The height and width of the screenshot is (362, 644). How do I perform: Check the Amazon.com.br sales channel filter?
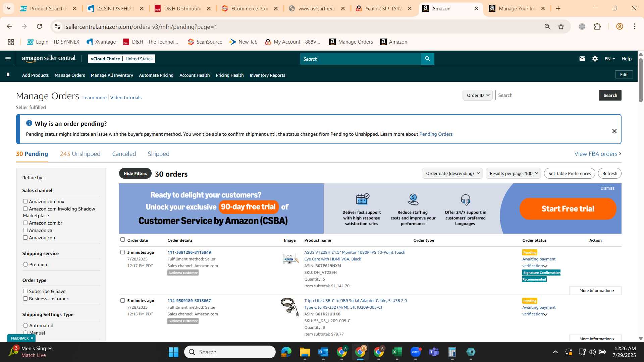(25, 223)
